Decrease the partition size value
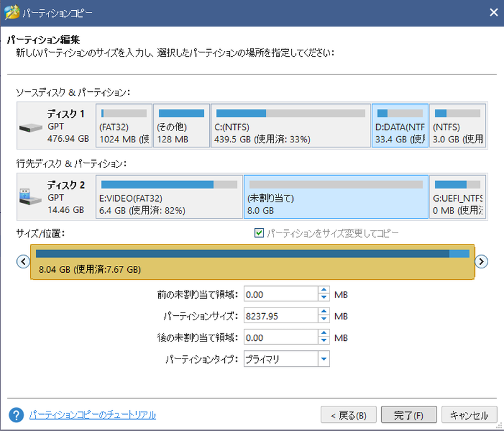Image resolution: width=504 pixels, height=431 pixels. (324, 319)
